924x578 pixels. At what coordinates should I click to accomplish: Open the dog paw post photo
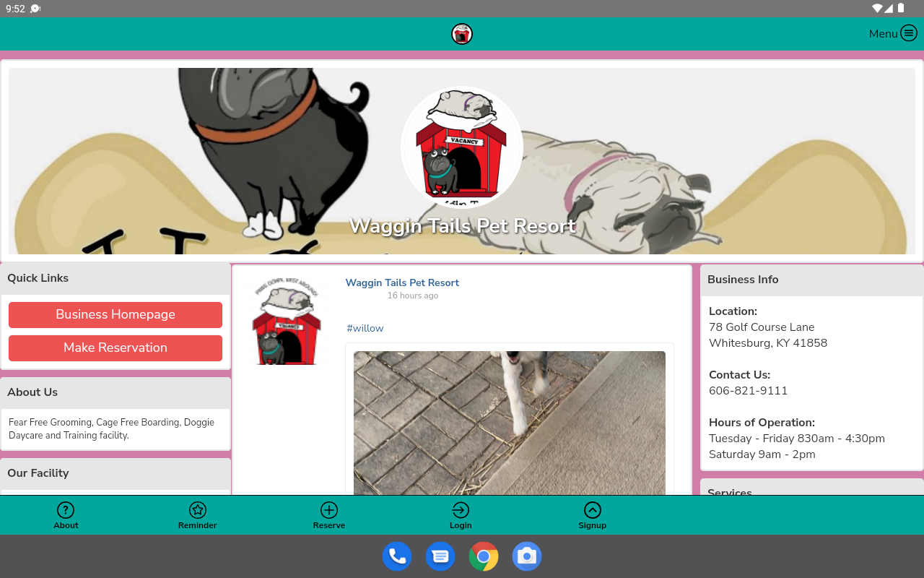[x=510, y=423]
